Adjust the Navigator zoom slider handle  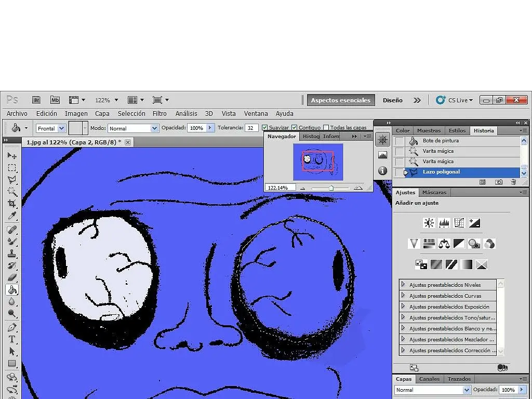pos(331,188)
